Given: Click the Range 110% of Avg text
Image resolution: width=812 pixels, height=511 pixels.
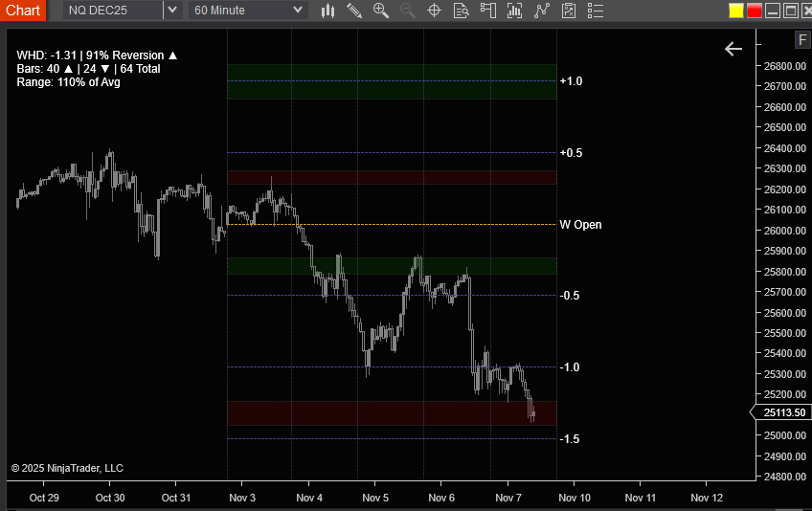Looking at the screenshot, I should 68,82.
